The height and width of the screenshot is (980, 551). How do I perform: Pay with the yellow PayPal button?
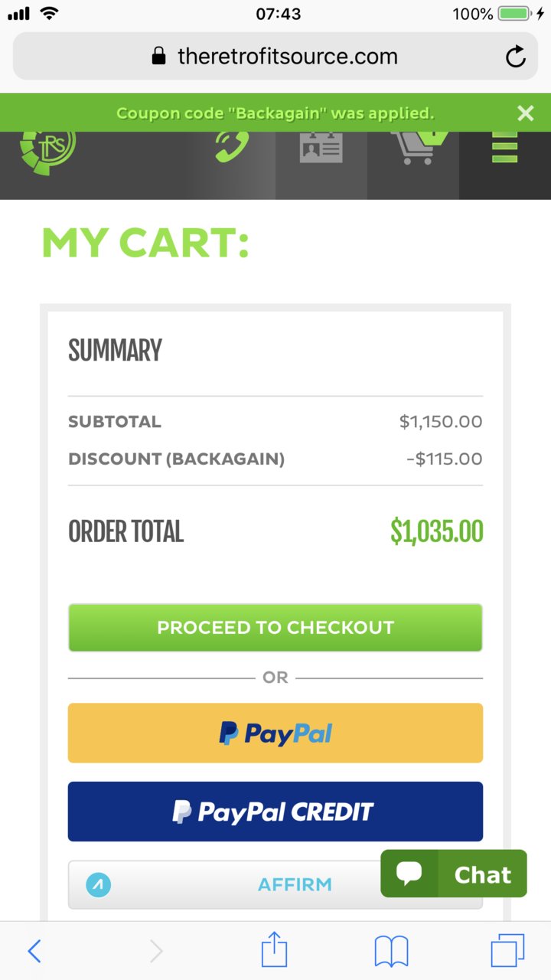275,733
